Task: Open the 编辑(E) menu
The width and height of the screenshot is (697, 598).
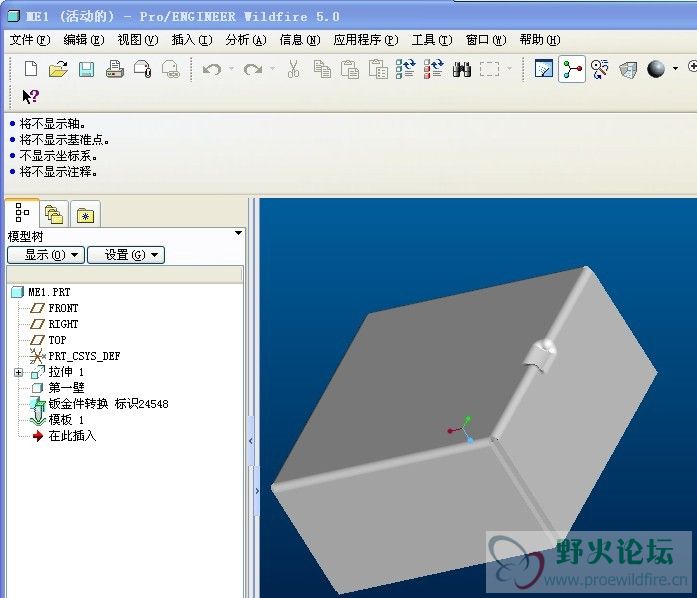Action: point(84,40)
